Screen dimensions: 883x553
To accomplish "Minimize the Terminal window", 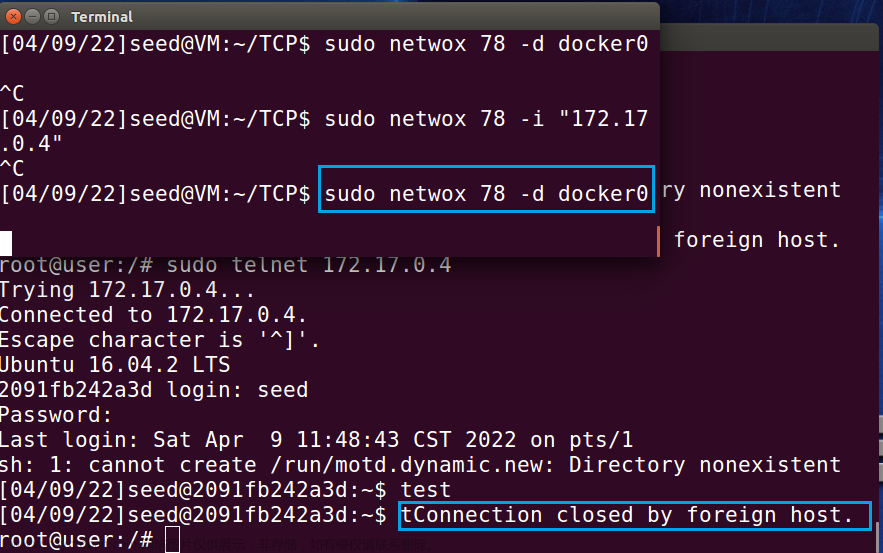I will pos(31,16).
